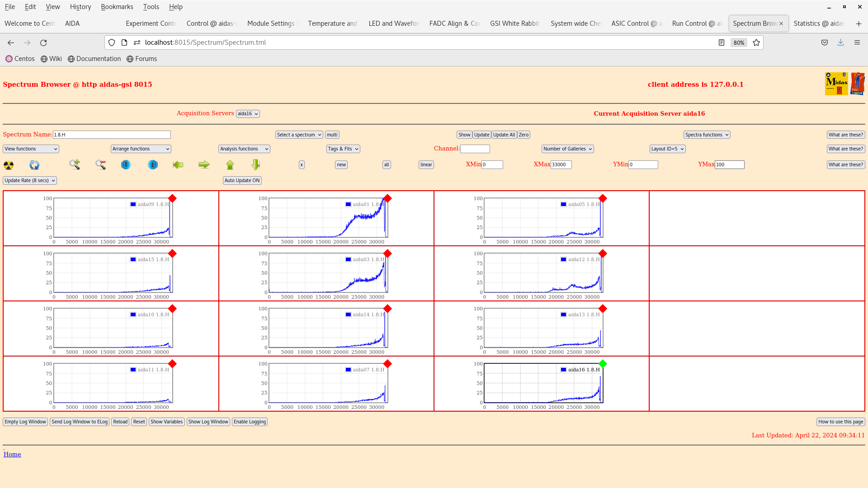Click the red diamond on aida05 plot
Image resolution: width=868 pixels, height=488 pixels.
pyautogui.click(x=603, y=198)
